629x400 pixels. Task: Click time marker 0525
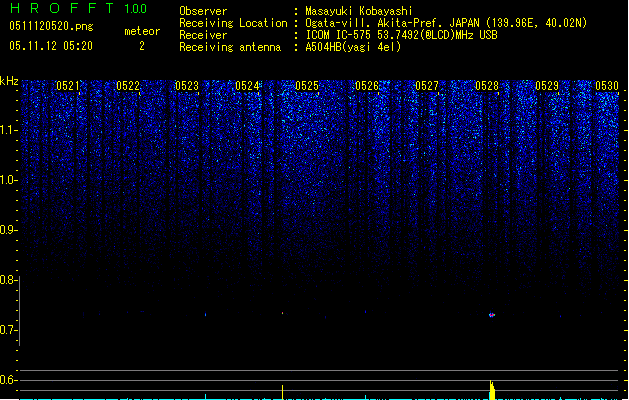[307, 86]
